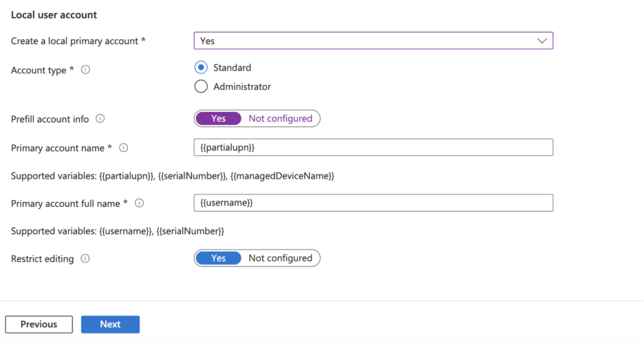
Task: Show the Restrict editing info tooltip
Action: (x=85, y=259)
